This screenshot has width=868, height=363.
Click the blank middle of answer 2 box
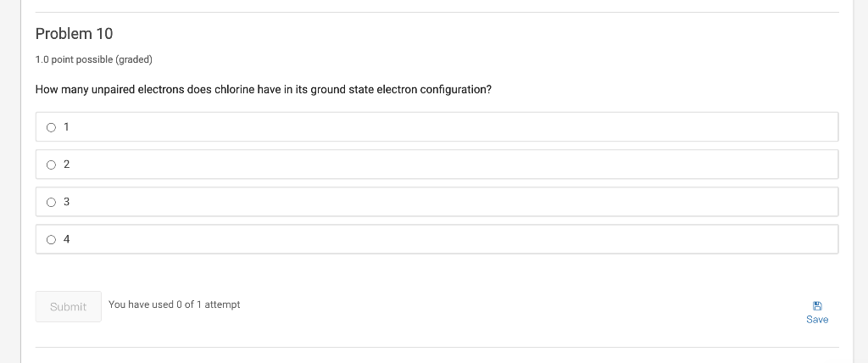pos(437,165)
